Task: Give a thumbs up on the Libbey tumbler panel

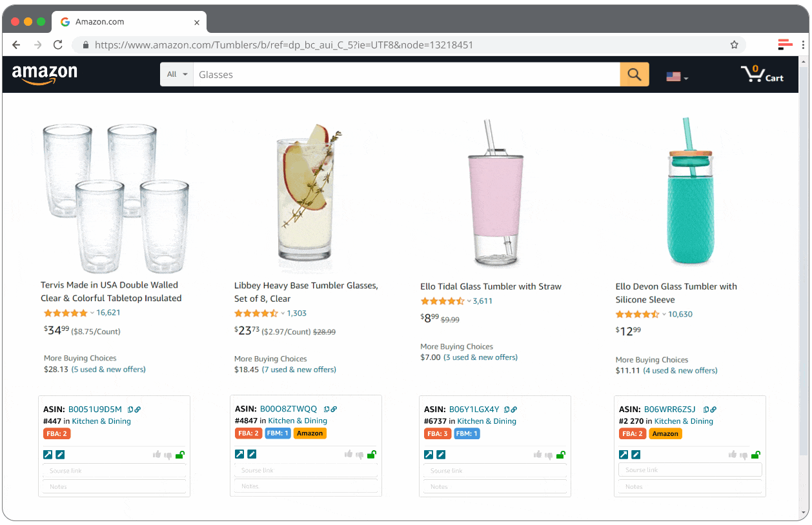Action: (349, 455)
